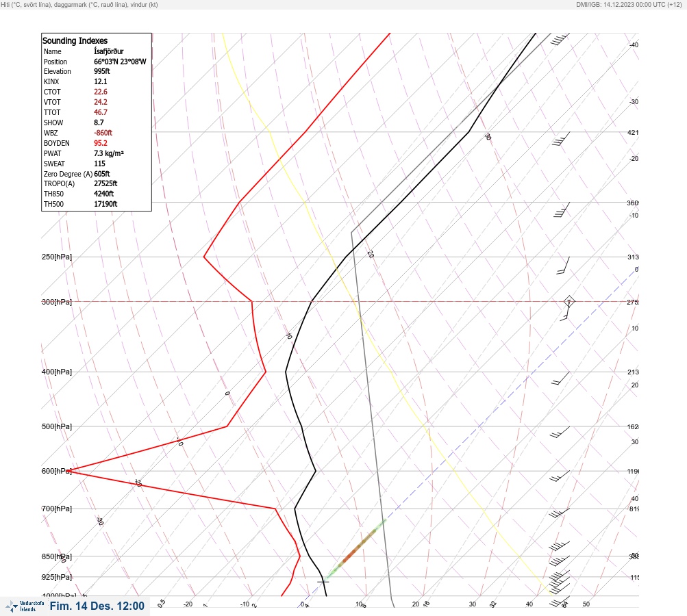Click the wind barb at the 250 hPa line
This screenshot has height=616, width=687.
point(564,266)
